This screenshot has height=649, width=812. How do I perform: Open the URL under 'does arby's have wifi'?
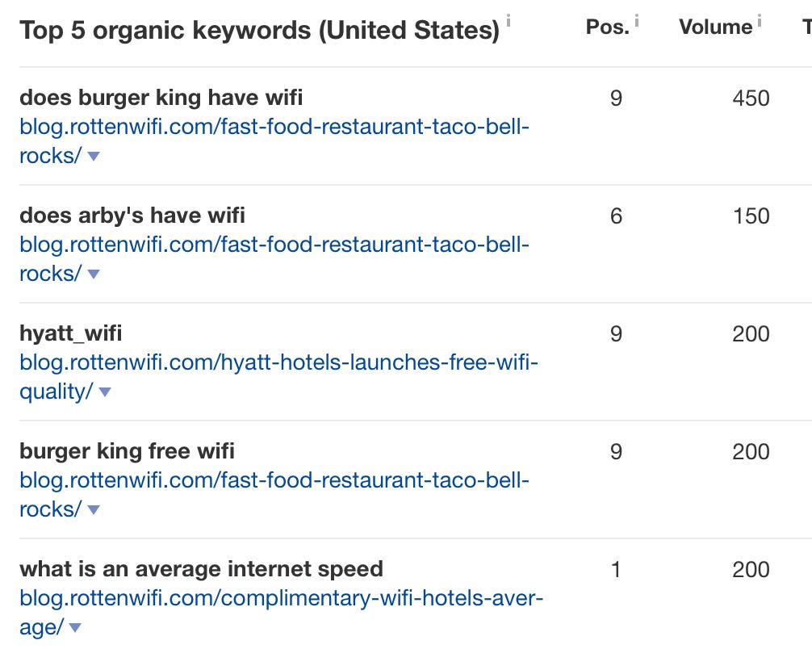pyautogui.click(x=274, y=245)
